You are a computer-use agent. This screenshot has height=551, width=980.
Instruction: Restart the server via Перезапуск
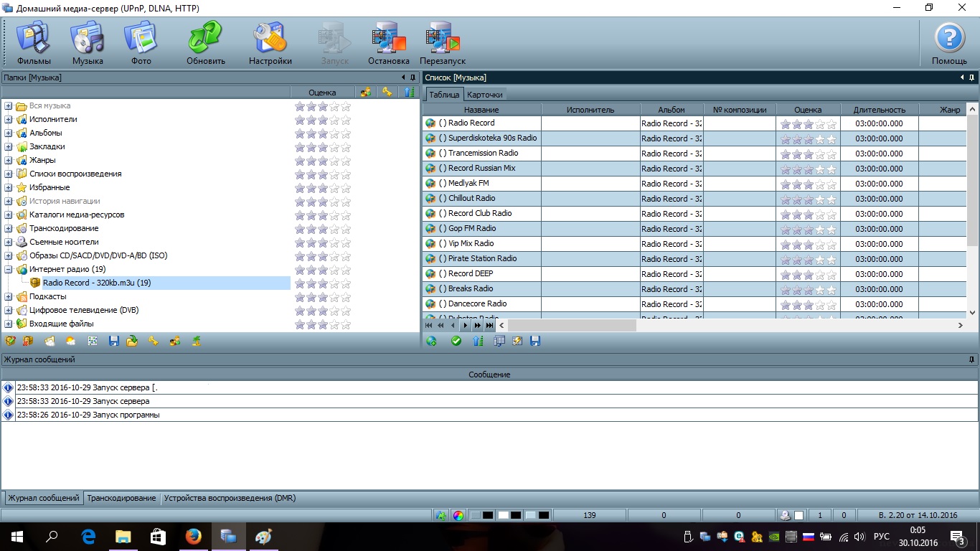pyautogui.click(x=443, y=43)
